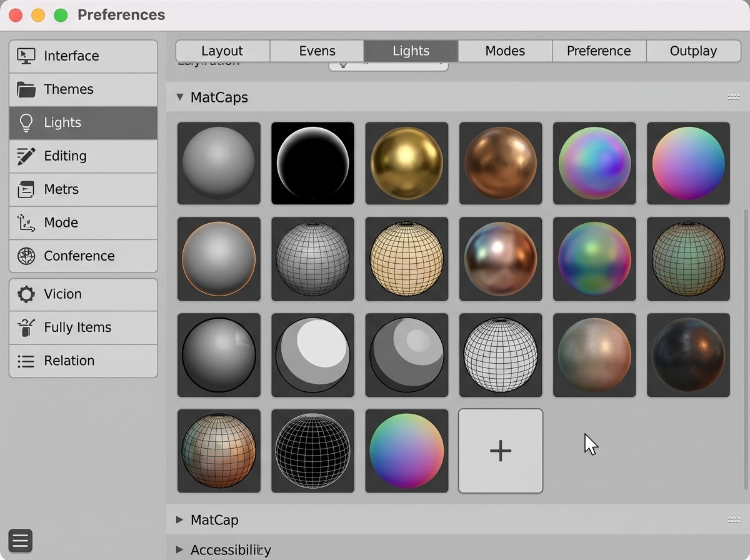Viewport: 750px width, 560px height.
Task: Add a new matcap with plus button
Action: [501, 451]
